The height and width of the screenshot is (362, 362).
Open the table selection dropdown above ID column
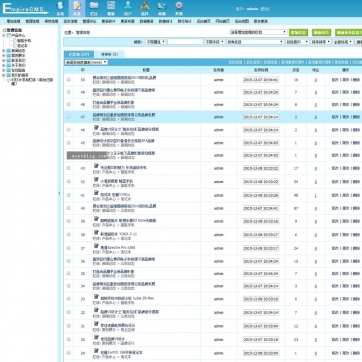(86, 62)
